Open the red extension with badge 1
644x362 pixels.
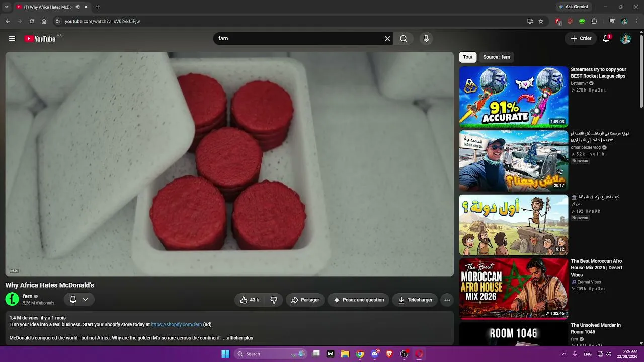[x=558, y=21]
